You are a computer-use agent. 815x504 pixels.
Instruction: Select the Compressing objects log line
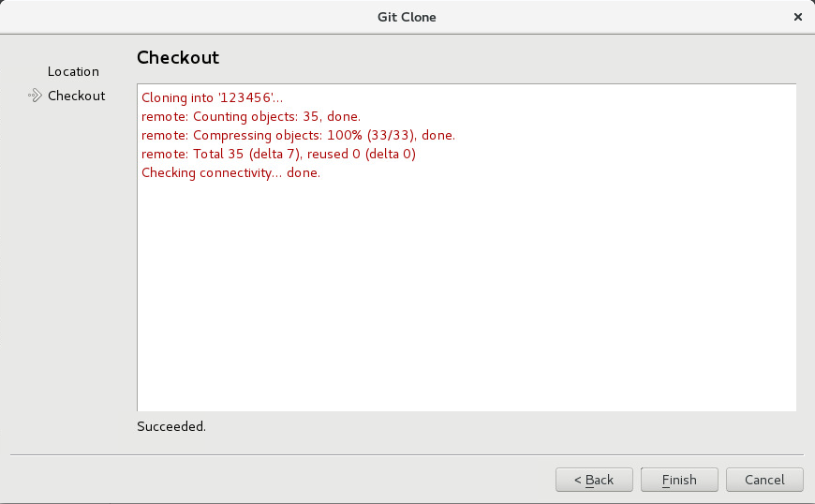pos(298,135)
